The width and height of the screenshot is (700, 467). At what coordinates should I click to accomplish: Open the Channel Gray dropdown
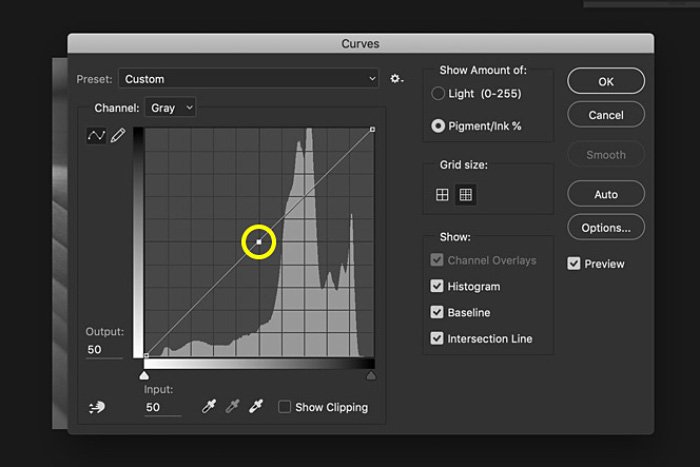pyautogui.click(x=171, y=107)
